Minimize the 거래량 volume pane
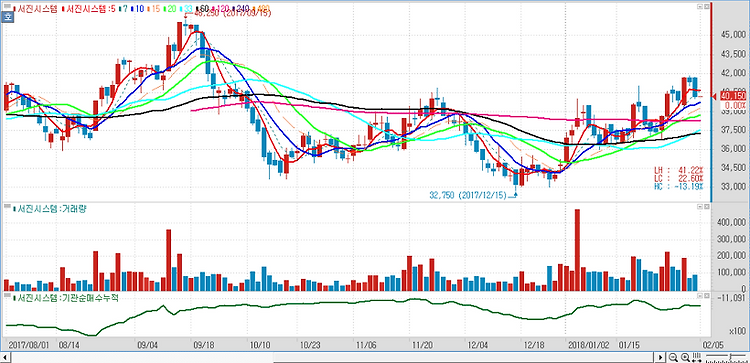750x363 pixels. click(700, 207)
